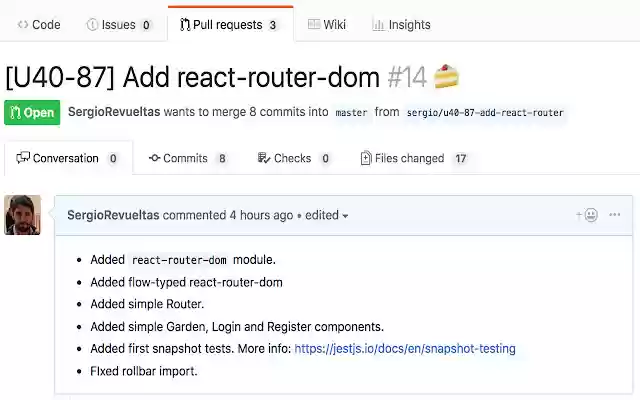The height and width of the screenshot is (400, 640).
Task: Click 'Added simple Garden, Login and Register' bullet
Action: pyautogui.click(x=237, y=327)
